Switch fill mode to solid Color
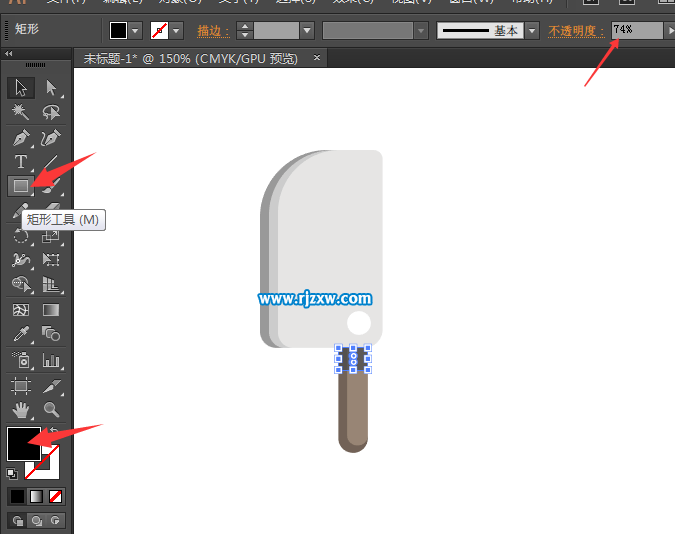675x534 pixels. (17, 496)
